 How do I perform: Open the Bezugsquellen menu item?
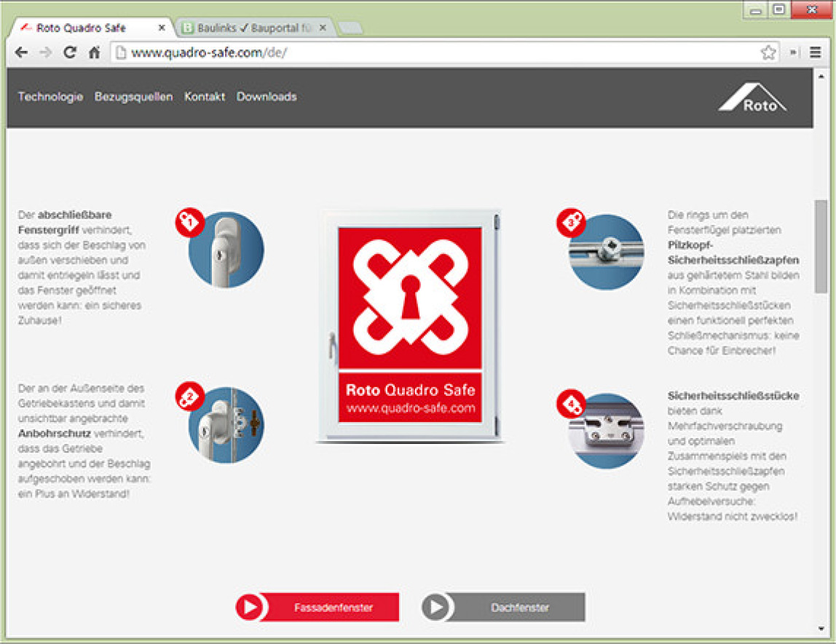click(134, 96)
